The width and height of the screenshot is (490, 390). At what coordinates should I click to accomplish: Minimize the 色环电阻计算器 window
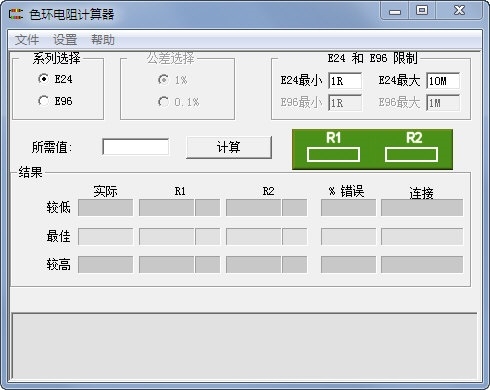(395, 11)
